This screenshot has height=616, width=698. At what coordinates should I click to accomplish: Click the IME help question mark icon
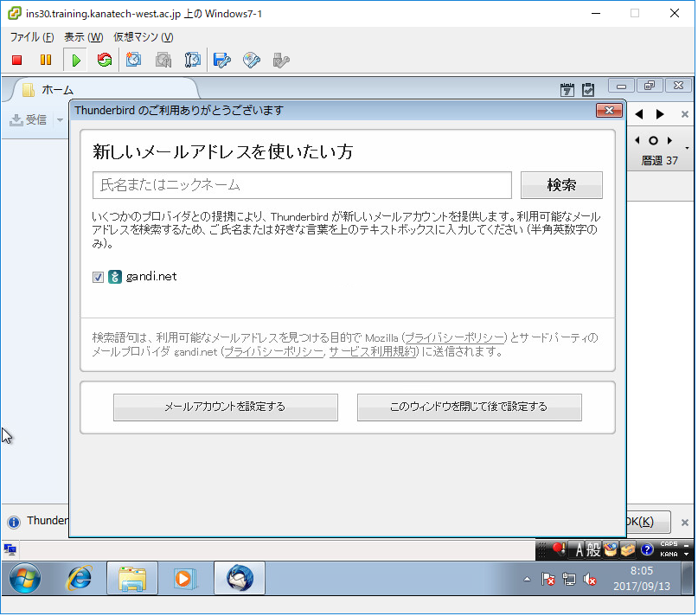point(647,550)
